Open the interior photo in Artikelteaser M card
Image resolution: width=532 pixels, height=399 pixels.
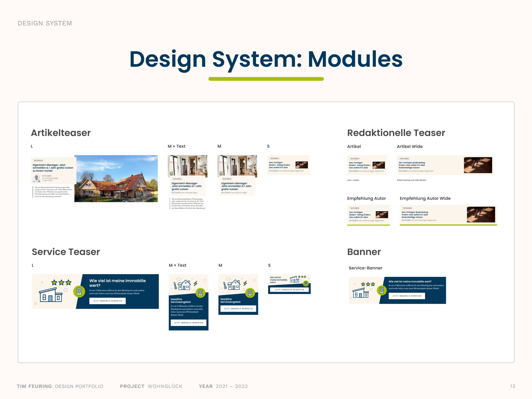tap(237, 166)
